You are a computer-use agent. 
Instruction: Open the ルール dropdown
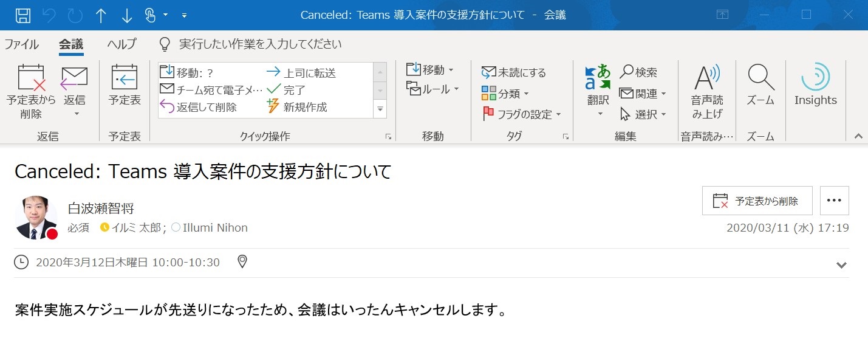point(432,89)
